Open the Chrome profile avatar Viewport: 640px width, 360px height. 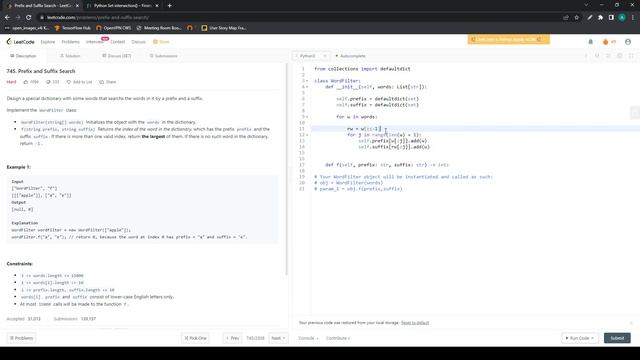(622, 18)
